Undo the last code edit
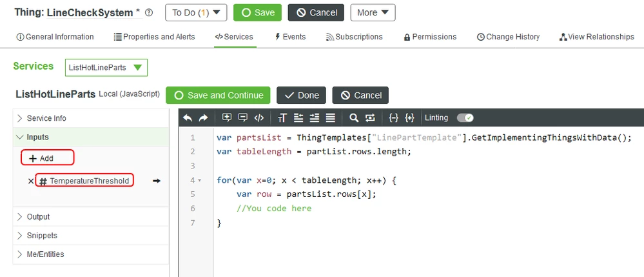Viewport: 644px width, 277px height. [188, 118]
